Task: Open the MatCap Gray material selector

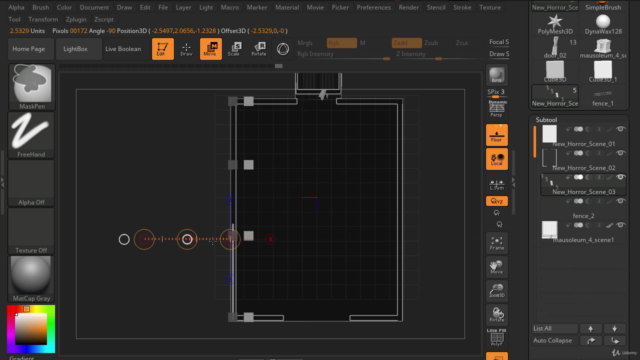Action: click(31, 279)
